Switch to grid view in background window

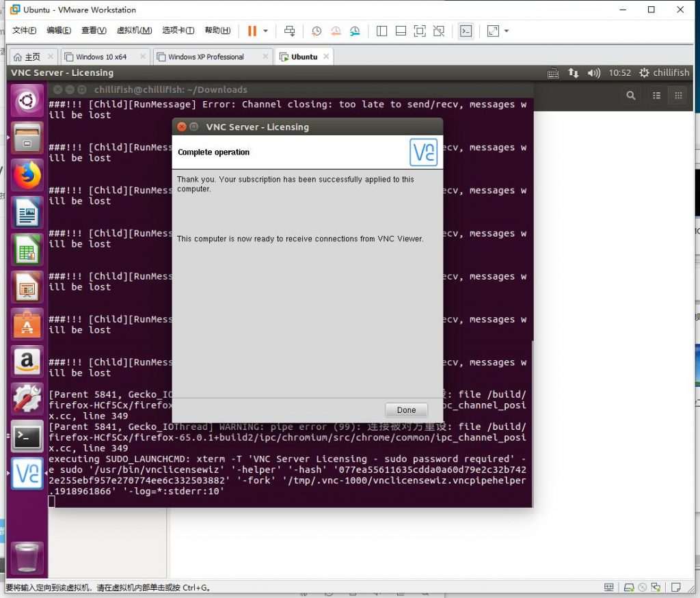pos(678,96)
